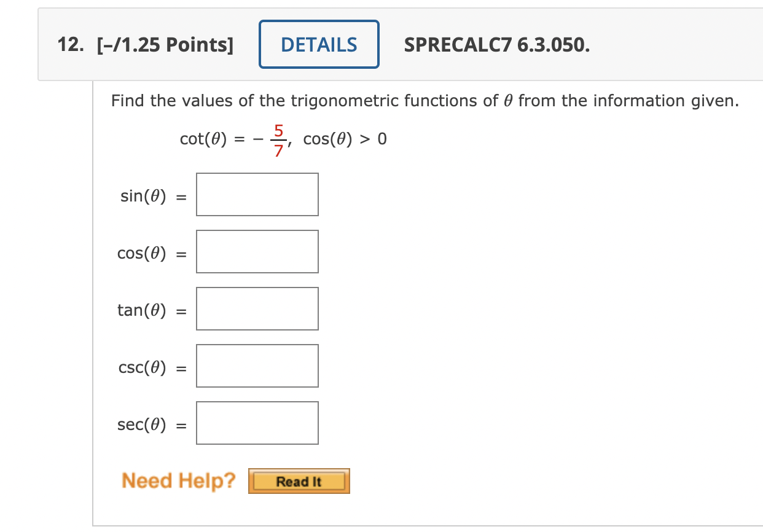Image resolution: width=763 pixels, height=532 pixels.
Task: Click inside the cos(θ) answer box
Action: pos(257,251)
